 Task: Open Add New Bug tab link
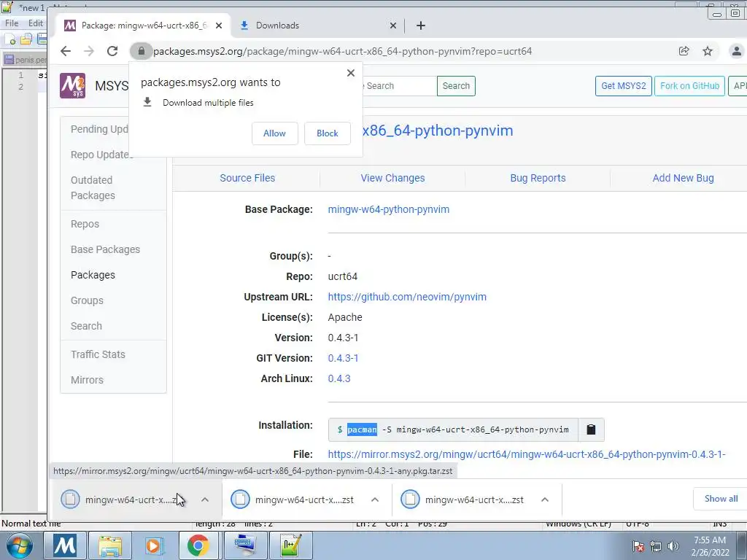tap(683, 178)
